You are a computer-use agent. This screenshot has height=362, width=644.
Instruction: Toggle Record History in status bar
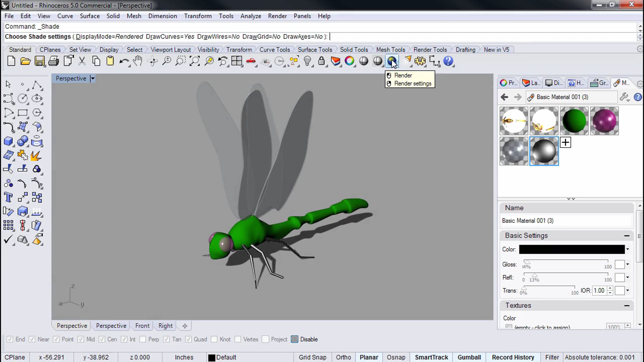pyautogui.click(x=513, y=357)
